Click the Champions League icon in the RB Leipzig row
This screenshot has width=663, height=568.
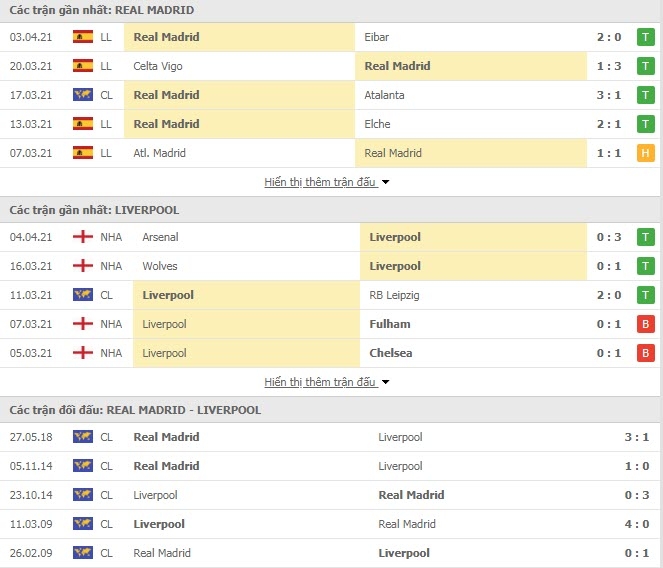[83, 295]
